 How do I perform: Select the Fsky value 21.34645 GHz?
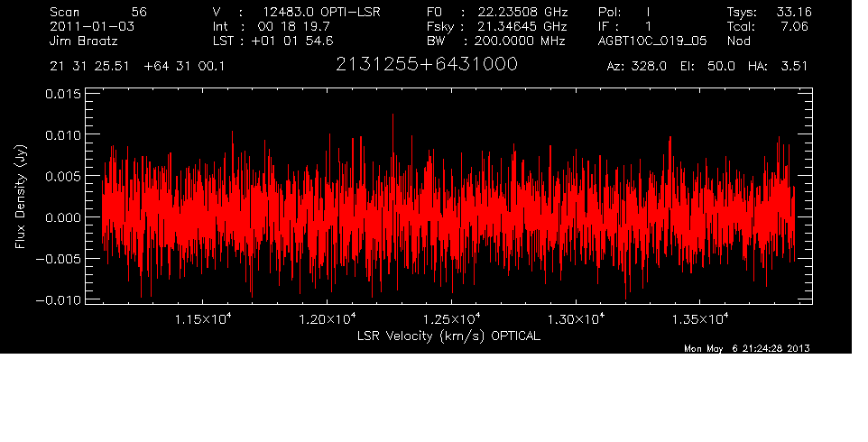522,26
